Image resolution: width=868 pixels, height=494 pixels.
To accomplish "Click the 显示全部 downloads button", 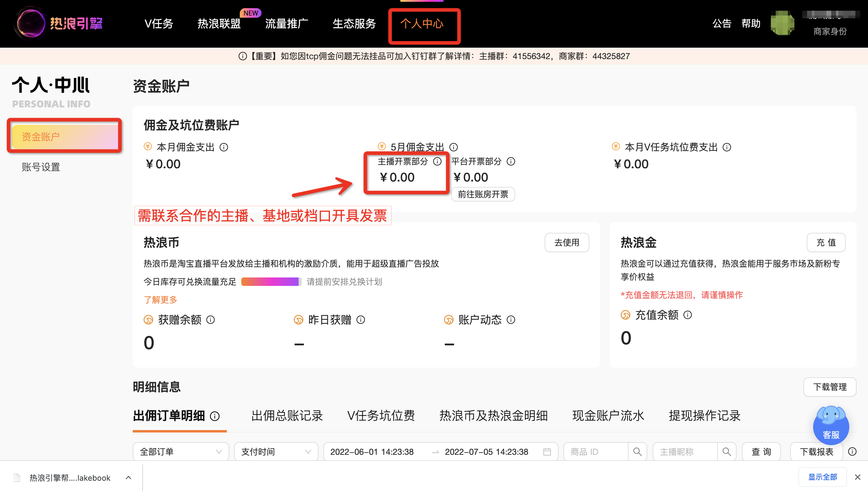I will coord(822,477).
